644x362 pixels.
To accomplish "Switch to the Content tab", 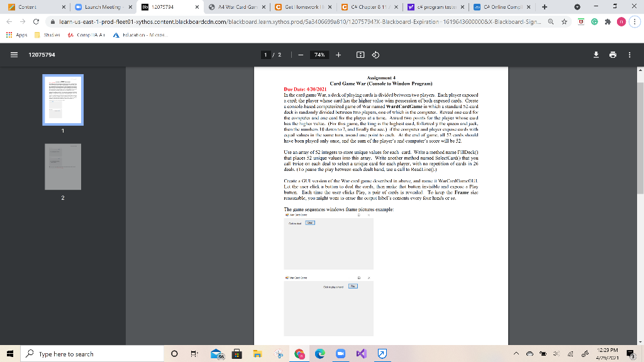I will click(36, 7).
